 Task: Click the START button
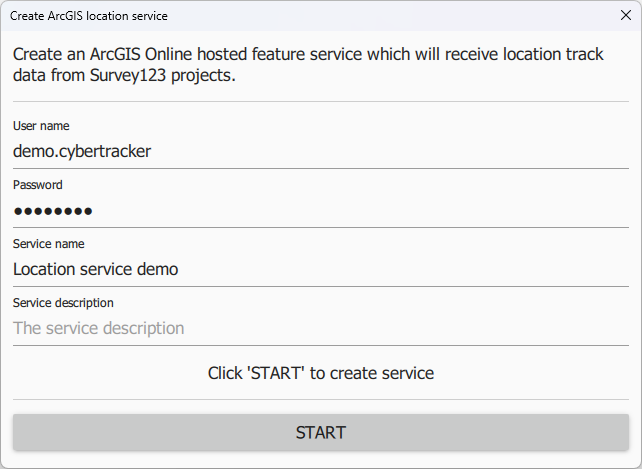(321, 433)
